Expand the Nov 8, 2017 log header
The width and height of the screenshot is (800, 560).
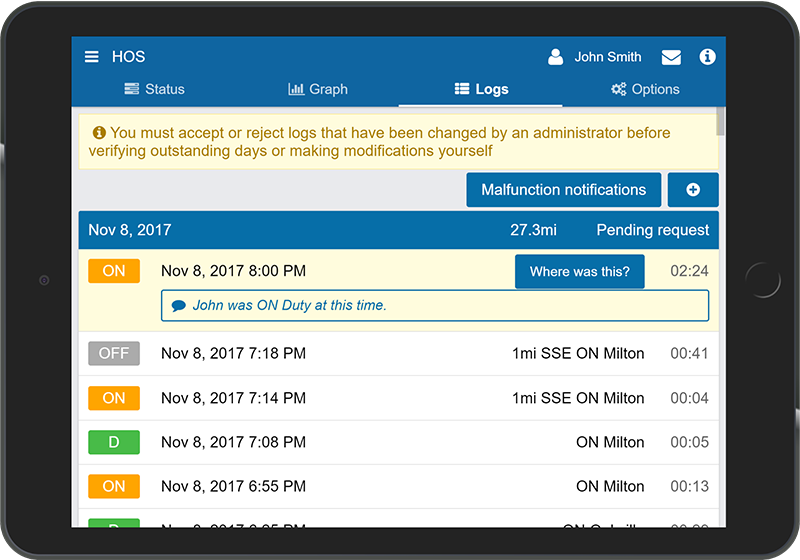click(x=398, y=230)
